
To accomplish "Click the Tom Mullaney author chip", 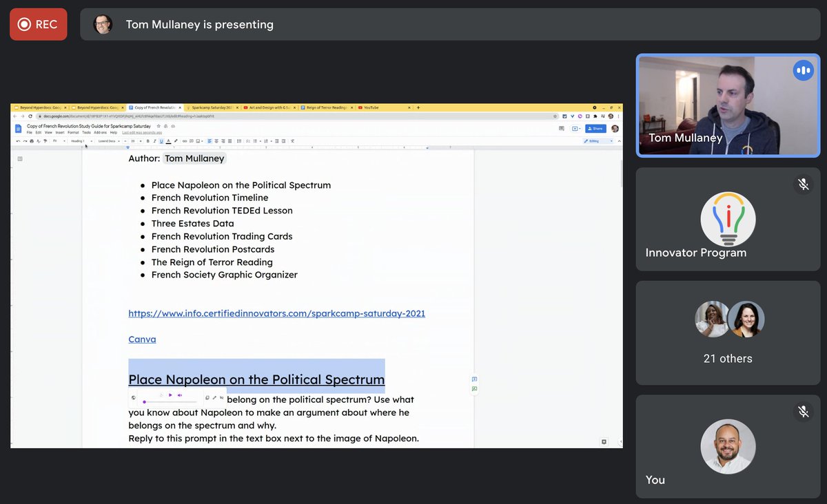I will 194,158.
